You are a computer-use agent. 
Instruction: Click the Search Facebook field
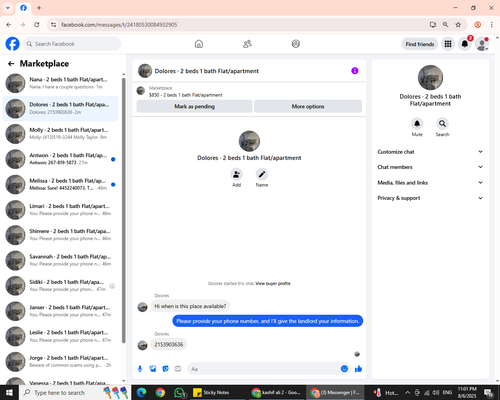[x=72, y=44]
